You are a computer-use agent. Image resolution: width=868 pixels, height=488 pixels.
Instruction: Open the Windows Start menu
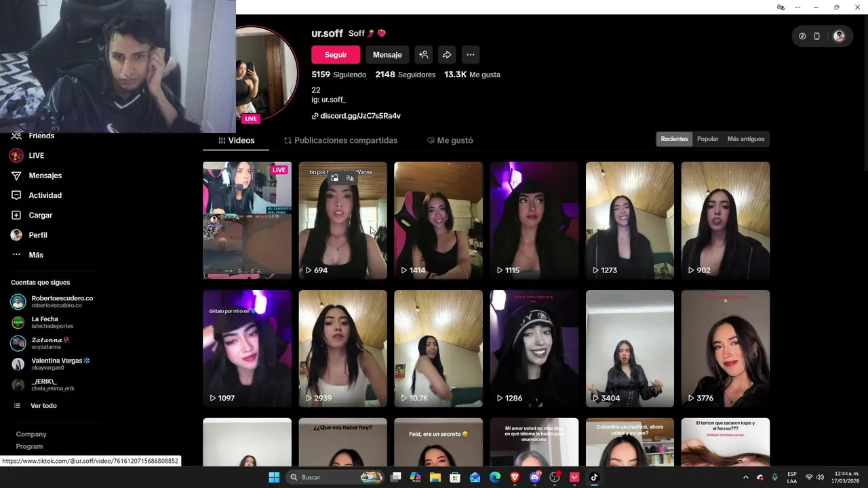(x=274, y=477)
